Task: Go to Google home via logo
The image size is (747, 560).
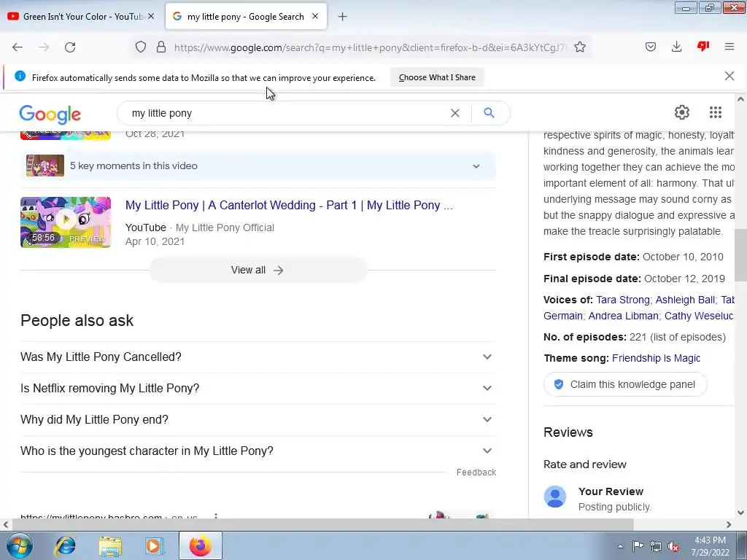Action: (x=50, y=114)
